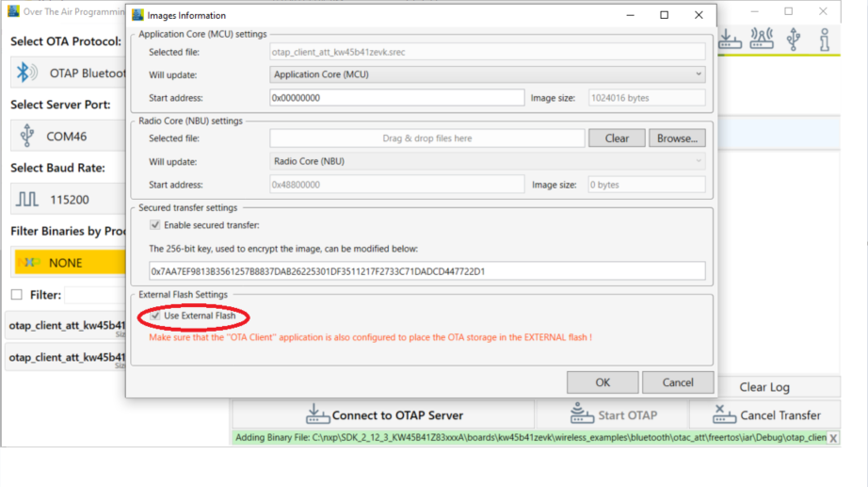Click the Bluetooth icon next to OTAP Bluetooth
Image resolution: width=868 pixels, height=487 pixels.
(x=25, y=73)
